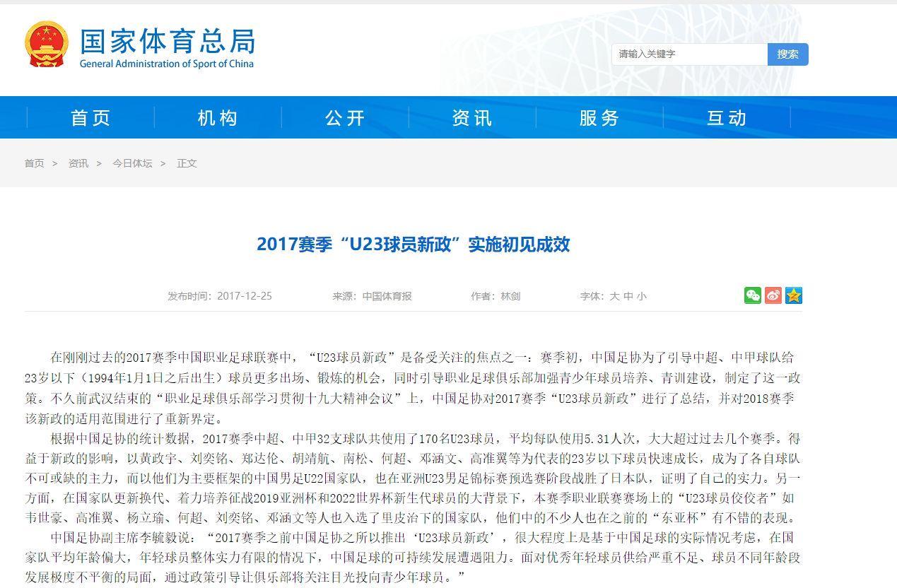This screenshot has width=897, height=588.
Task: Share the article via WeChat icon
Action: point(753,295)
